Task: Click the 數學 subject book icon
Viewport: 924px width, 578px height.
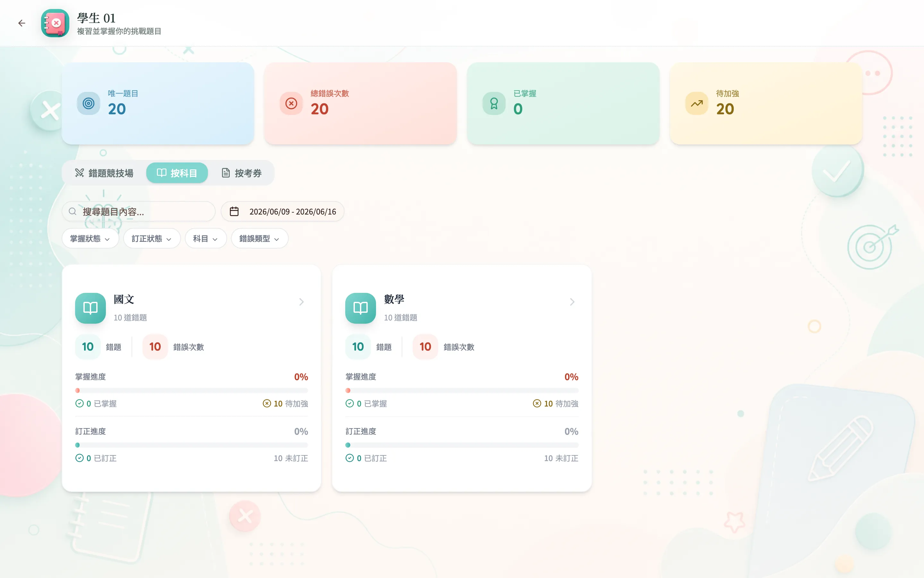Action: (360, 308)
